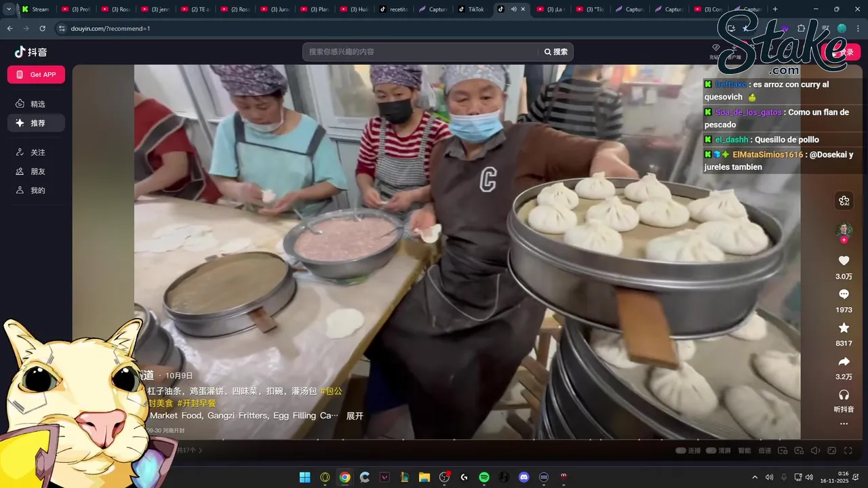
Task: Open Chrome from the taskbar
Action: pyautogui.click(x=344, y=477)
